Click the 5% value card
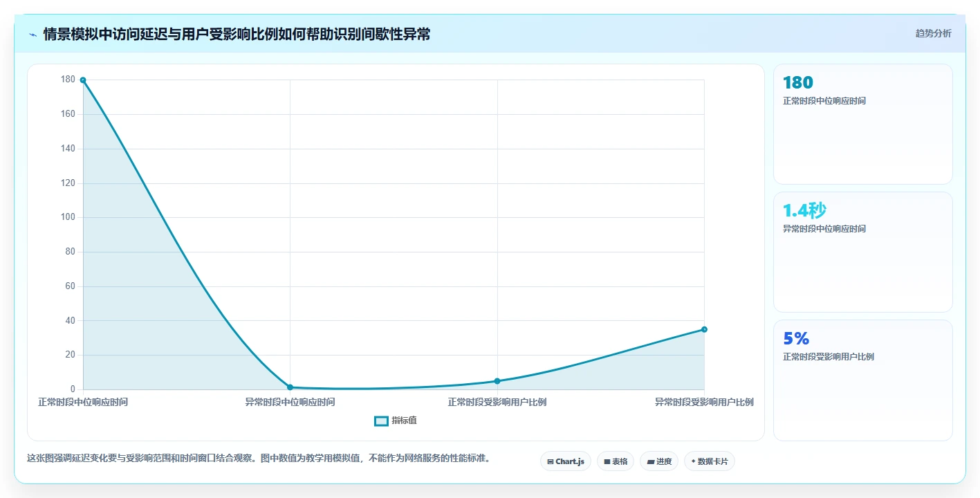The width and height of the screenshot is (980, 498). (862, 380)
